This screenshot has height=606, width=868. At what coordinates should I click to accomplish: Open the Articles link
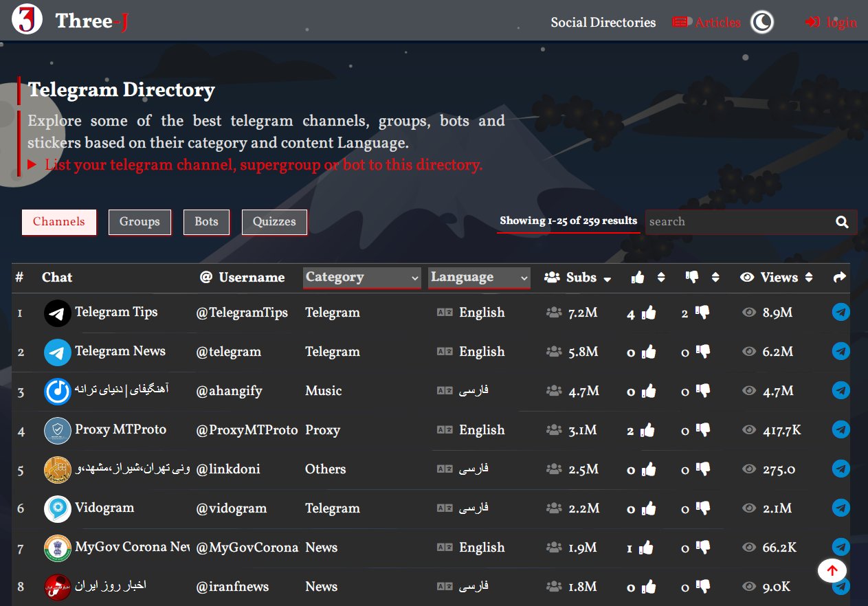pyautogui.click(x=707, y=23)
